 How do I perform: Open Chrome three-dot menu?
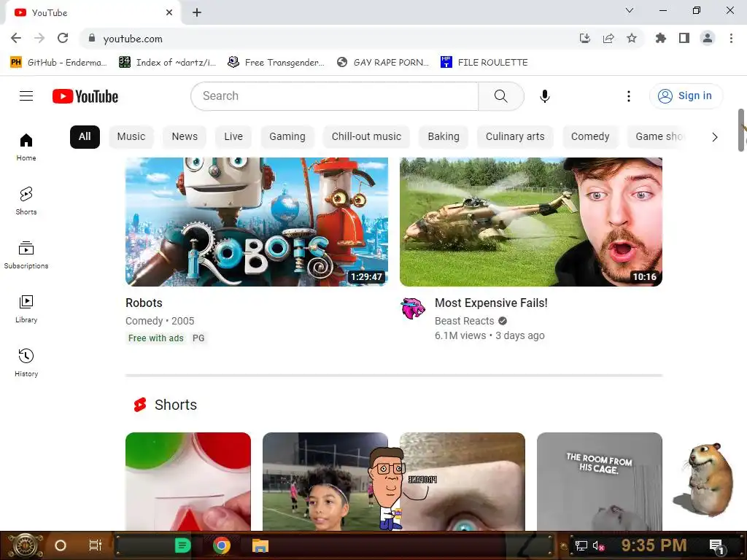[731, 38]
